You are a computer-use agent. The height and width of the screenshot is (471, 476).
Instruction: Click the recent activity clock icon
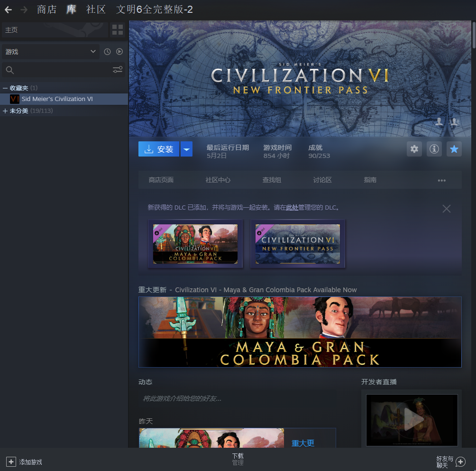108,52
